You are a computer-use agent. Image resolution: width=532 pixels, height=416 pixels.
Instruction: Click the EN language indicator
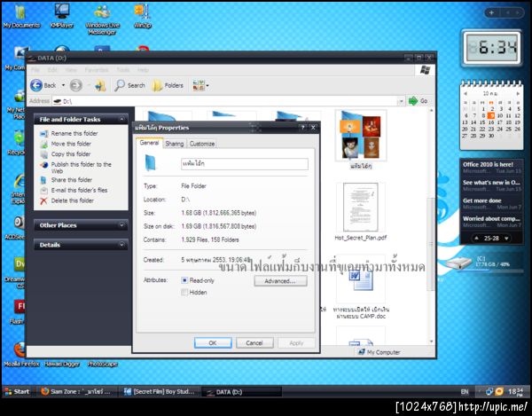[465, 391]
